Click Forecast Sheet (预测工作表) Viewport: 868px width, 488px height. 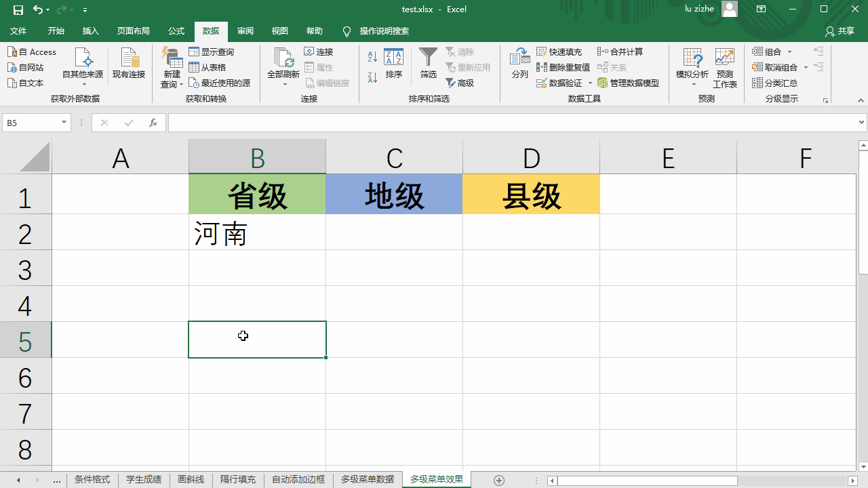point(725,68)
